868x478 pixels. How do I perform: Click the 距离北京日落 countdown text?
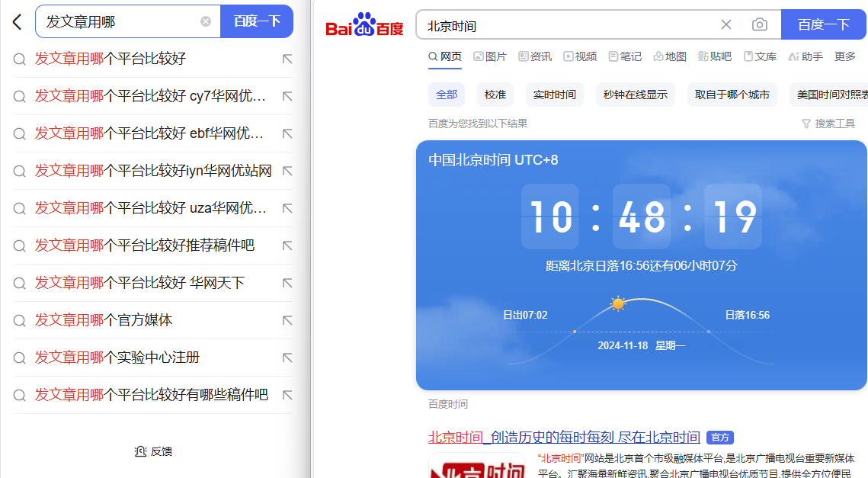(x=642, y=266)
